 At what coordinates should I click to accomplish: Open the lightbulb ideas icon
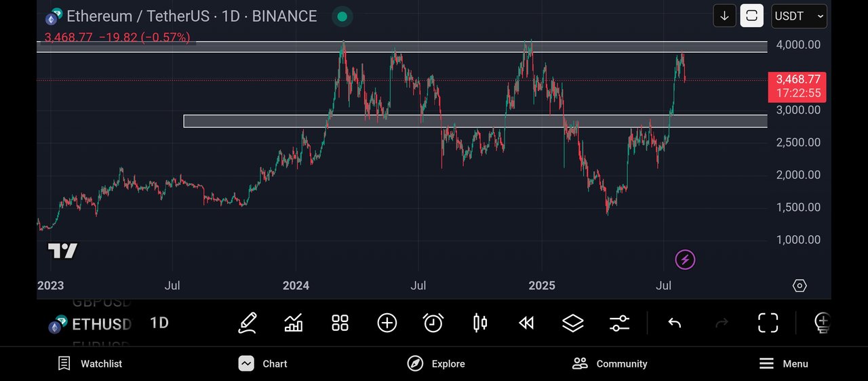point(822,323)
